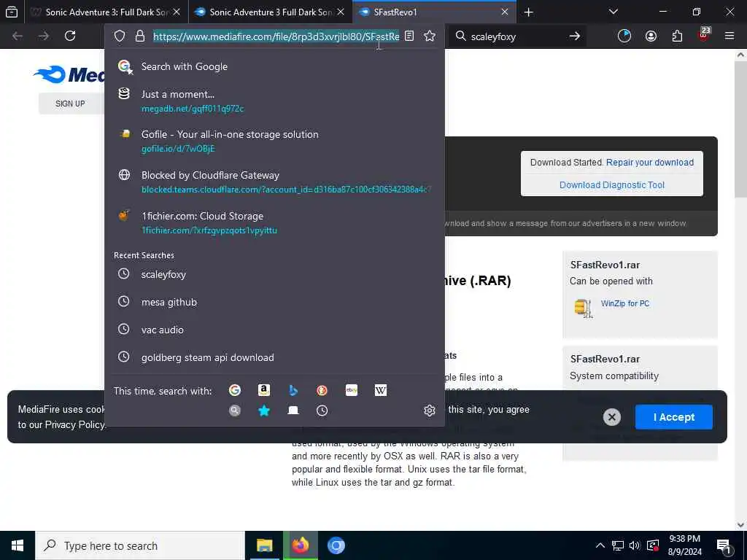Go back to the previous page
Image resolution: width=747 pixels, height=560 pixels.
tap(18, 36)
